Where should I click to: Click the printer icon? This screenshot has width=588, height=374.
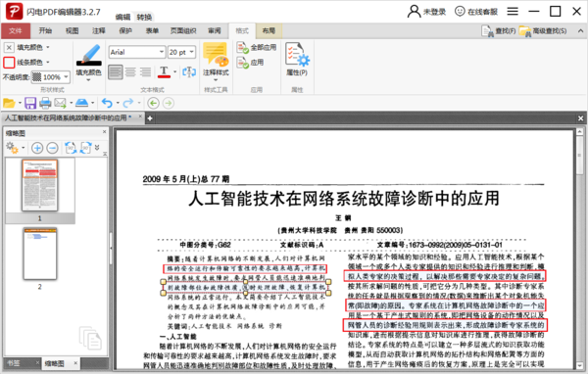pyautogui.click(x=45, y=103)
